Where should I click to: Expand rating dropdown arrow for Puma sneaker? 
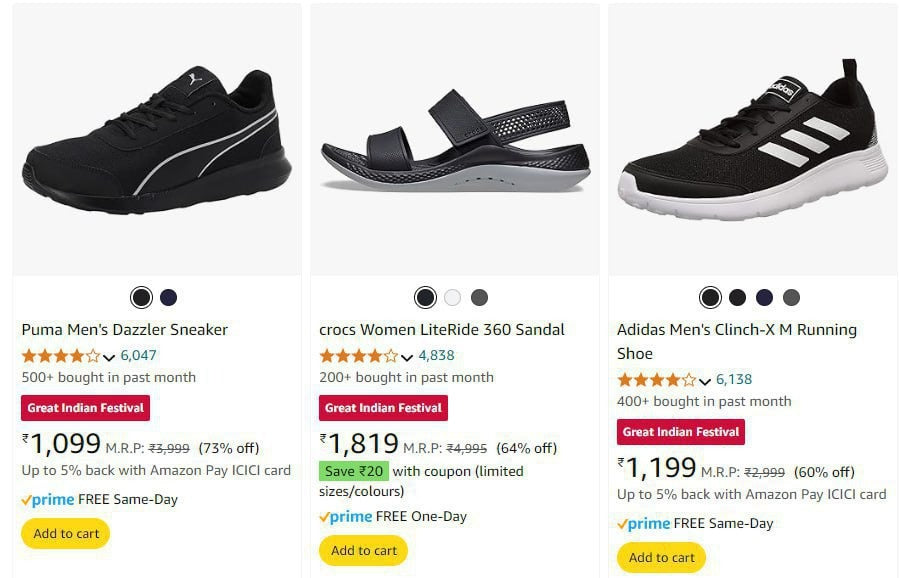(109, 356)
